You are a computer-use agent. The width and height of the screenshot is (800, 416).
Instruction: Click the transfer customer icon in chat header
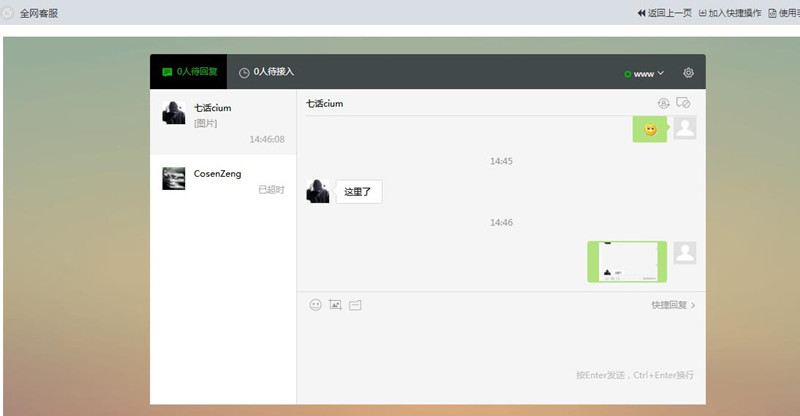click(664, 103)
